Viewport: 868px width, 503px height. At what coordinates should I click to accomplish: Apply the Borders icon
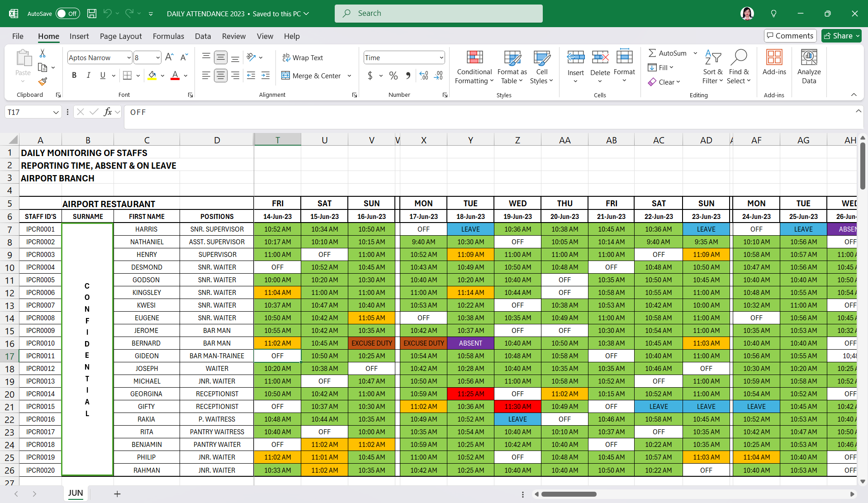tap(128, 76)
